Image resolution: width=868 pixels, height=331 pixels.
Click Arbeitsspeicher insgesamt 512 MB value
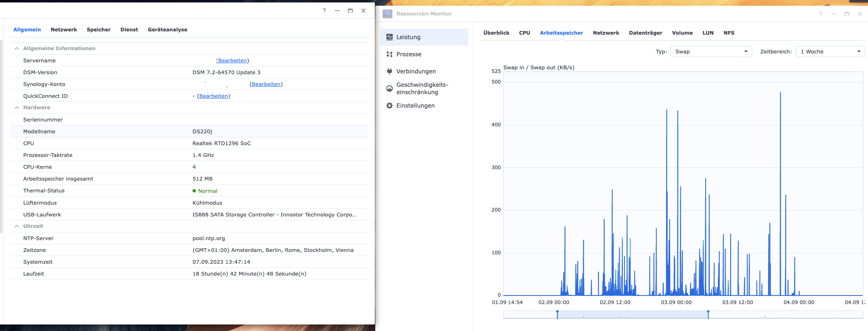202,179
